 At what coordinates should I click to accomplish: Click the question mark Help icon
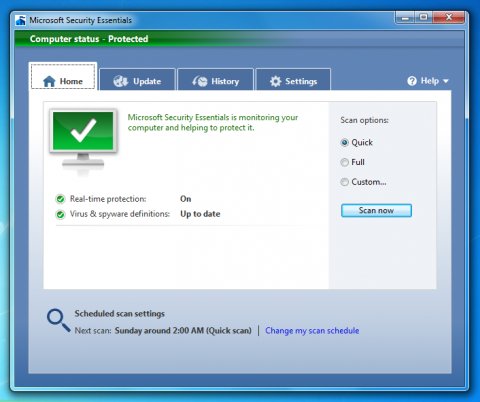coord(412,81)
